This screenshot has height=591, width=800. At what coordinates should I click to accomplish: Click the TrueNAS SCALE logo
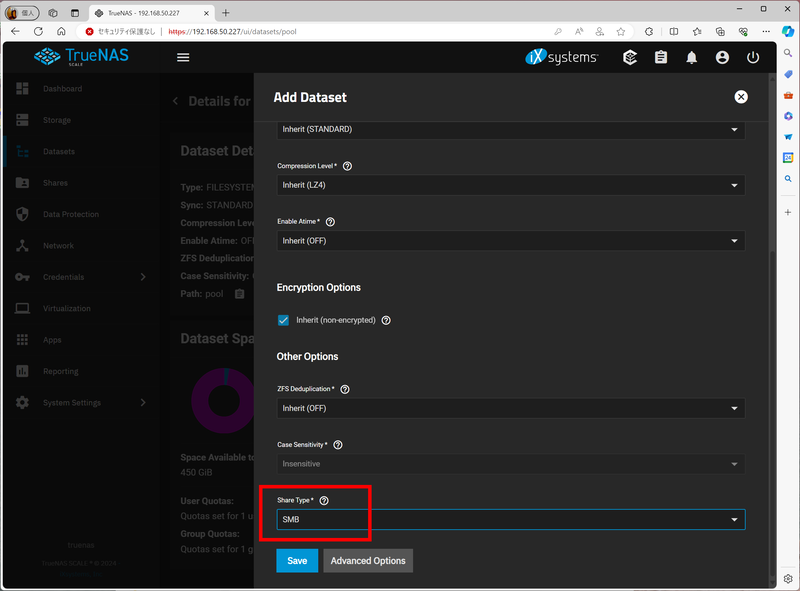81,57
